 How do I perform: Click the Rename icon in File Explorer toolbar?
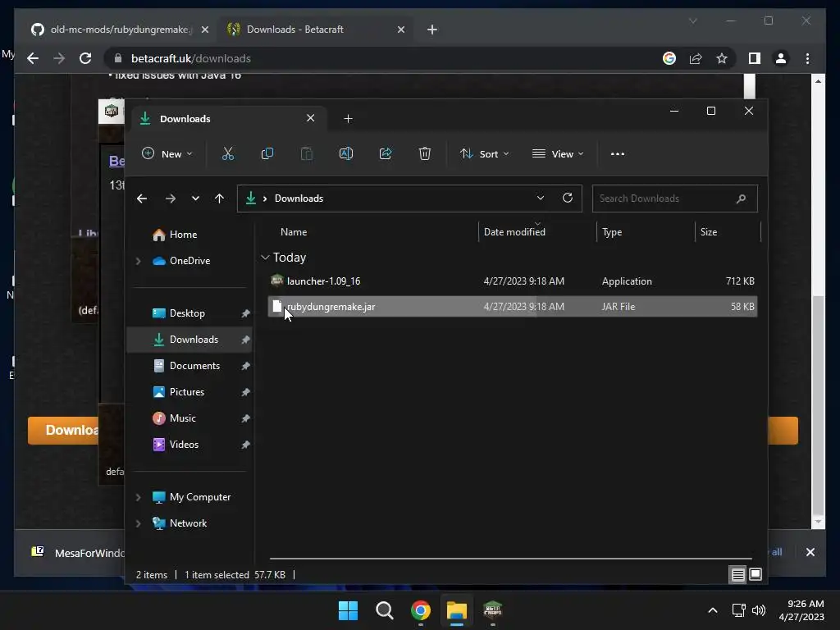coord(346,153)
